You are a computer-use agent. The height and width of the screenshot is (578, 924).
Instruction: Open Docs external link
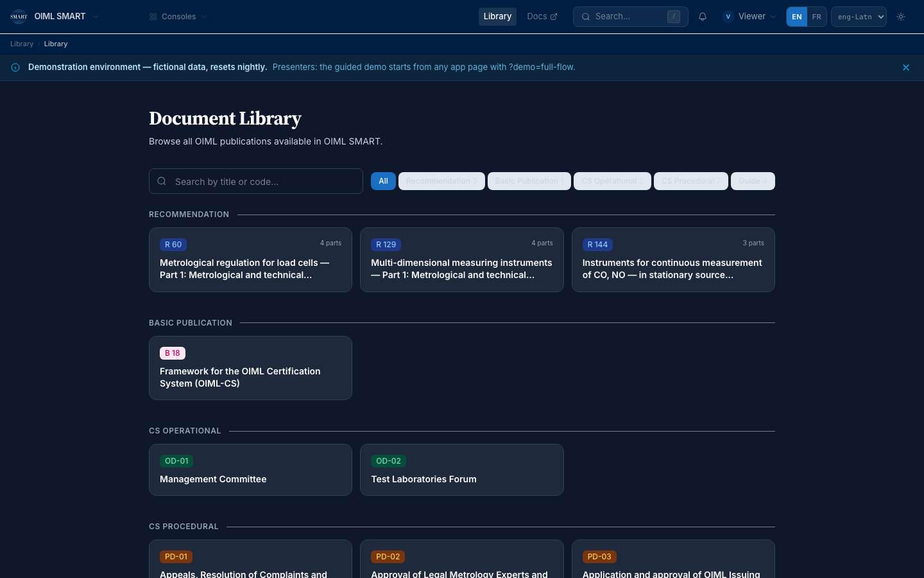[542, 17]
